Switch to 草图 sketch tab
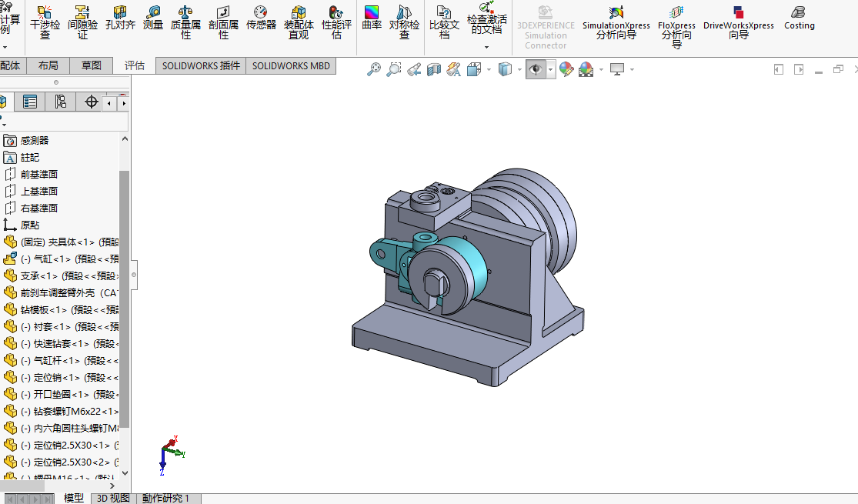The height and width of the screenshot is (504, 858). pyautogui.click(x=92, y=65)
